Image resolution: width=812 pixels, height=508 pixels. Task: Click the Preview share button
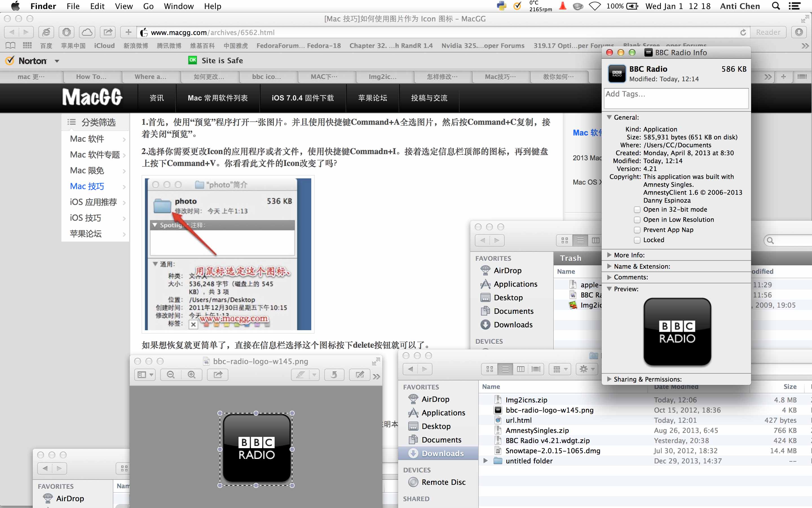(218, 375)
